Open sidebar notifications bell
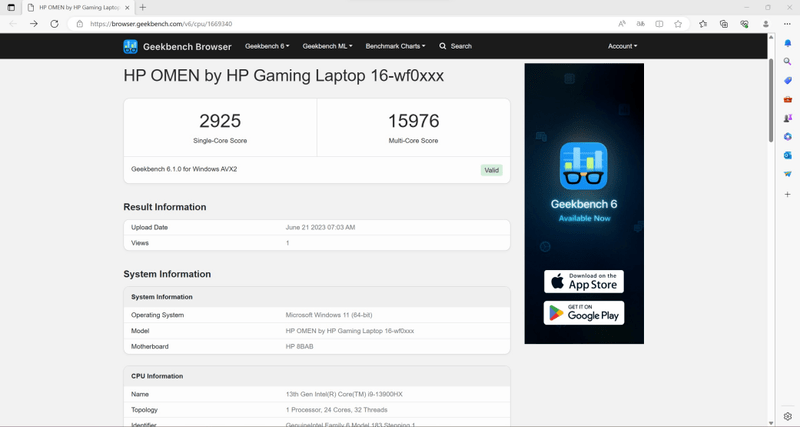The image size is (800, 427). click(x=788, y=43)
